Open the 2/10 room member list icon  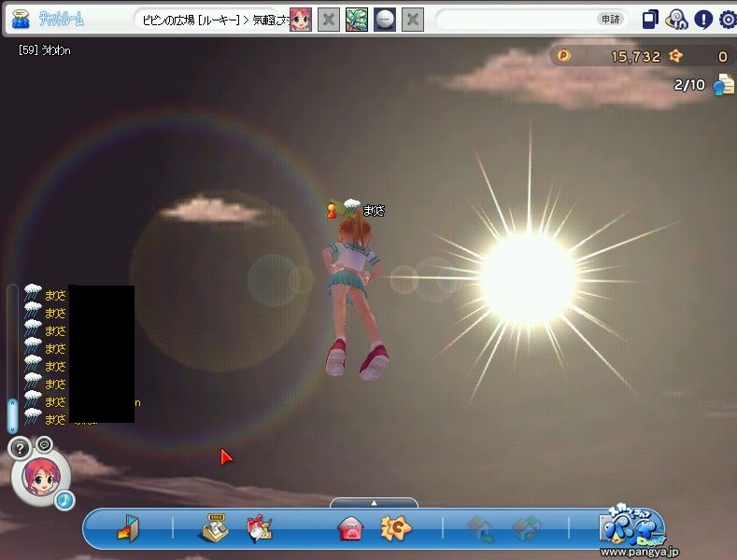[723, 85]
